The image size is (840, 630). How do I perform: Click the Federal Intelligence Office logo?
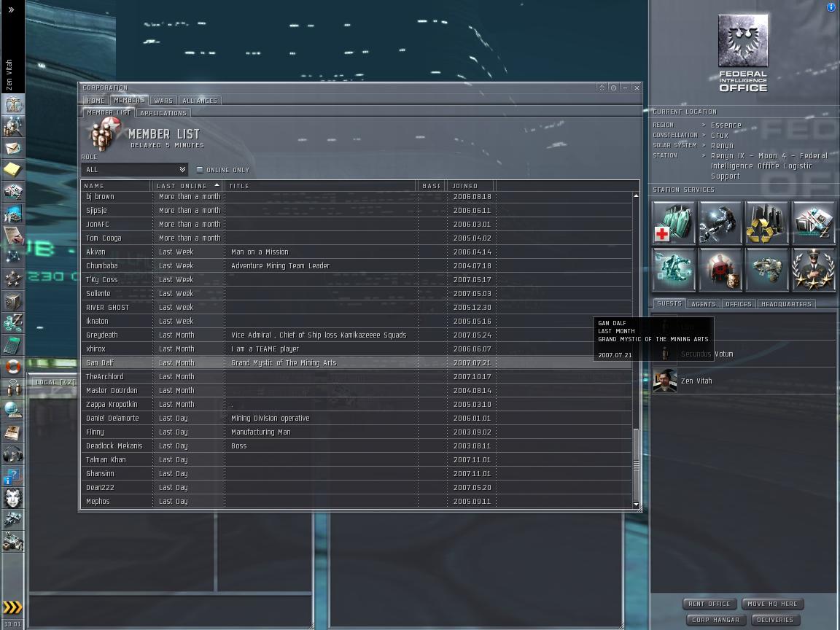(x=742, y=53)
